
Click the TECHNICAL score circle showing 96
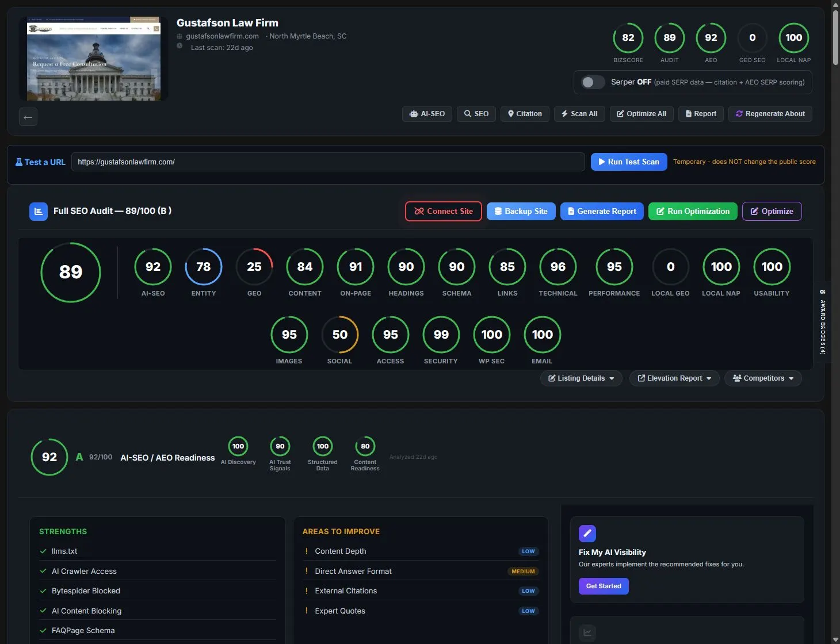click(x=558, y=267)
